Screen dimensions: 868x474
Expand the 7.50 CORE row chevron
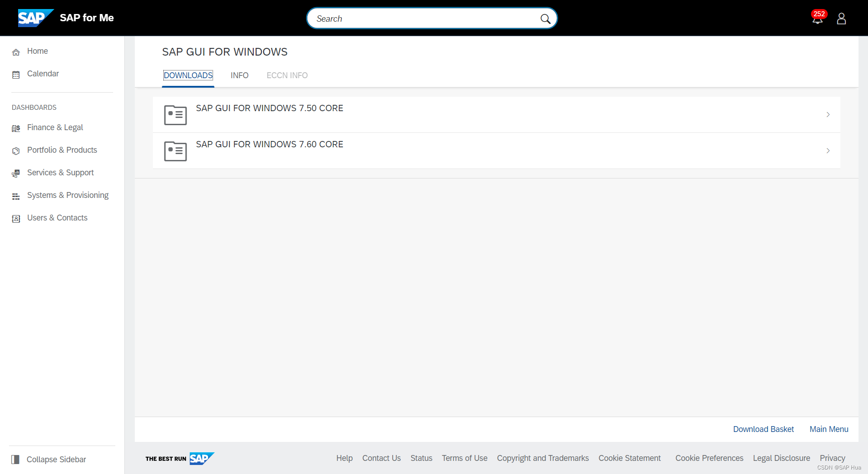(828, 115)
